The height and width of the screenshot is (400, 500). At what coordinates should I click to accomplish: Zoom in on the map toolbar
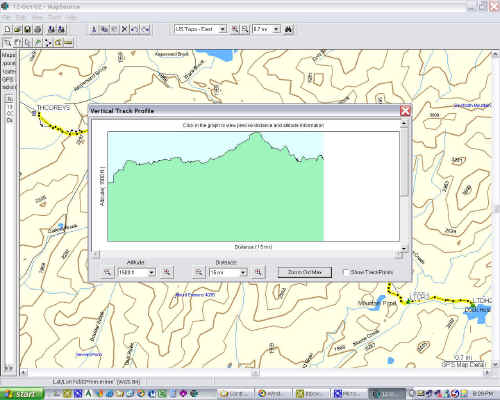pos(235,29)
